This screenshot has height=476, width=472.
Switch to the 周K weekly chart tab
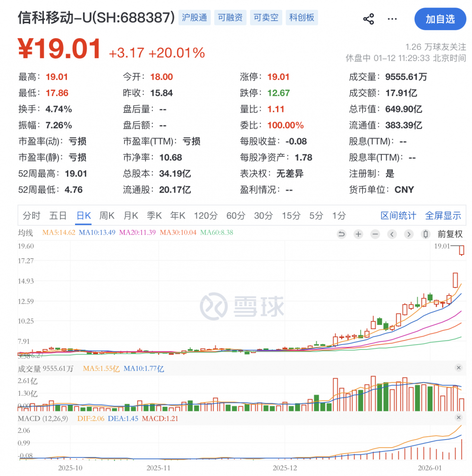107,216
